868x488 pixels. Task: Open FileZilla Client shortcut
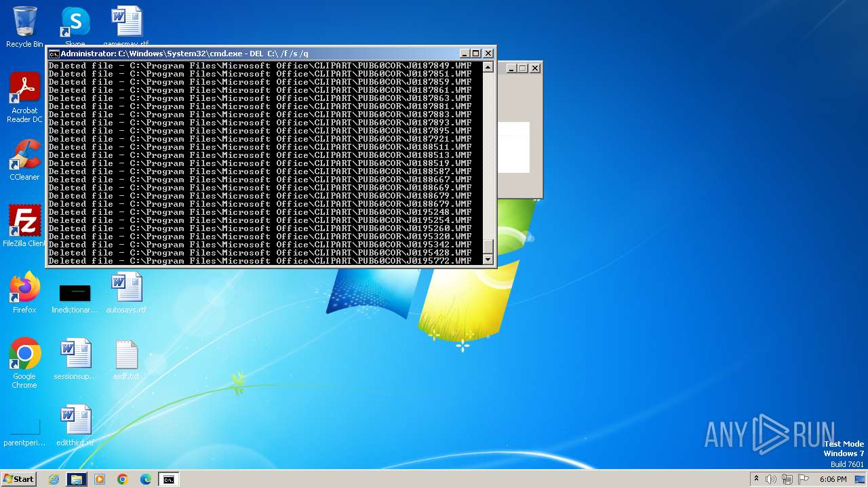tap(24, 226)
